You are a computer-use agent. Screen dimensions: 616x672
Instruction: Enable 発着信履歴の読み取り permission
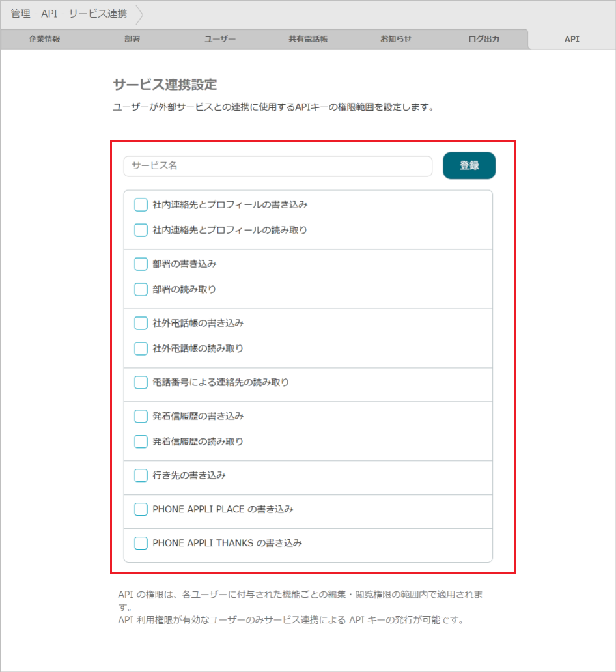[x=141, y=441]
